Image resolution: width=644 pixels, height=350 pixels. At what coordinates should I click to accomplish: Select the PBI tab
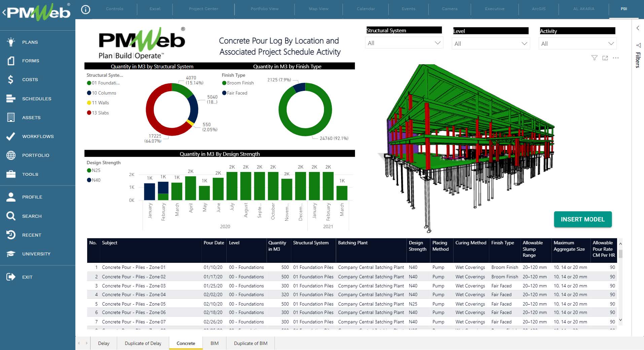(x=624, y=9)
